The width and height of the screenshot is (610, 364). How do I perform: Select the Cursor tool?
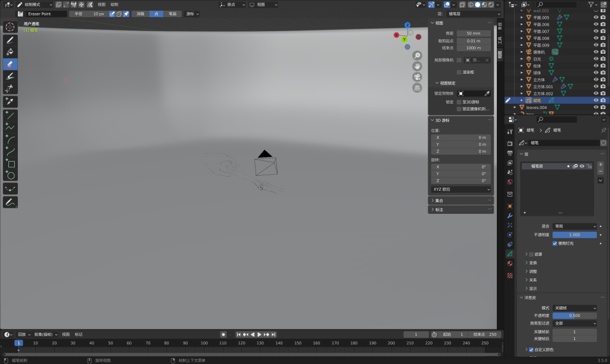pos(11,27)
